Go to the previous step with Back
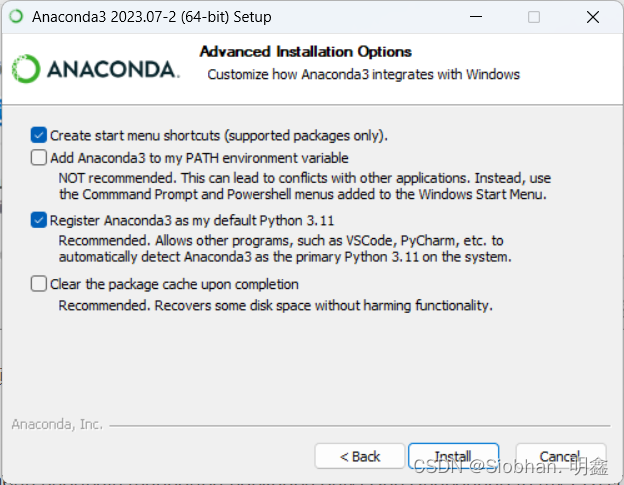 [x=360, y=456]
